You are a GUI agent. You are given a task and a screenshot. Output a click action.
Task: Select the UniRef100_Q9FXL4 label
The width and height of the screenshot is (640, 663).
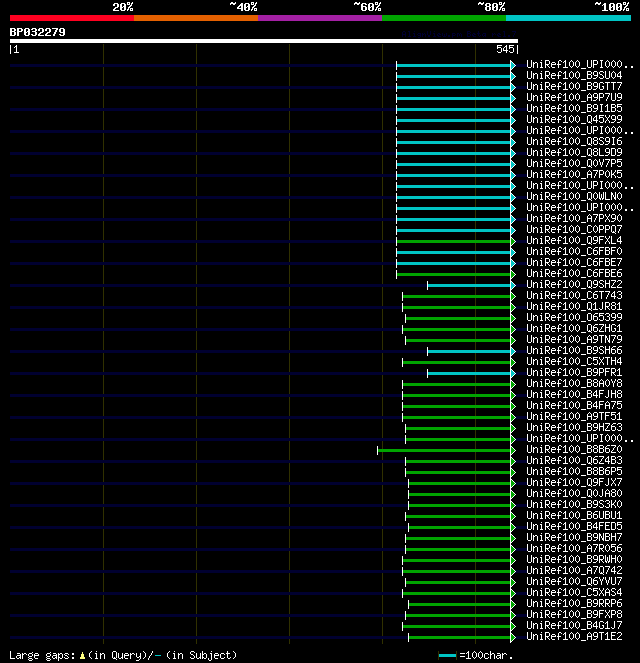574,241
